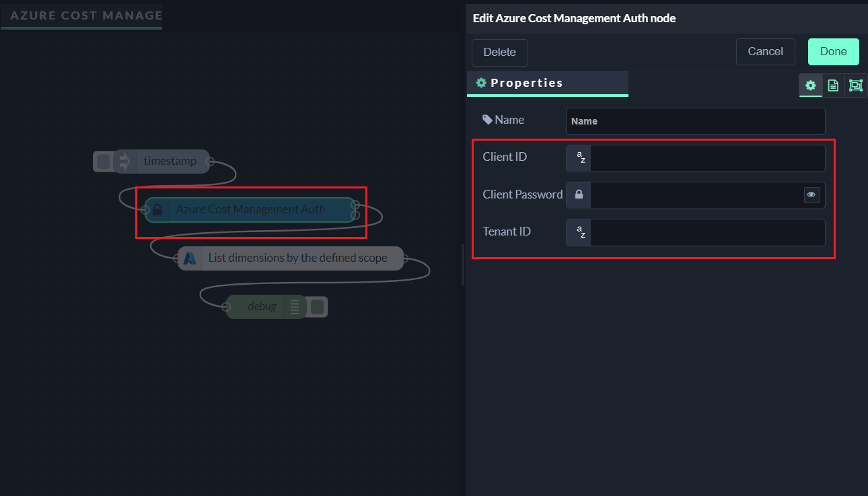Click the debug node's list icon

[x=294, y=307]
